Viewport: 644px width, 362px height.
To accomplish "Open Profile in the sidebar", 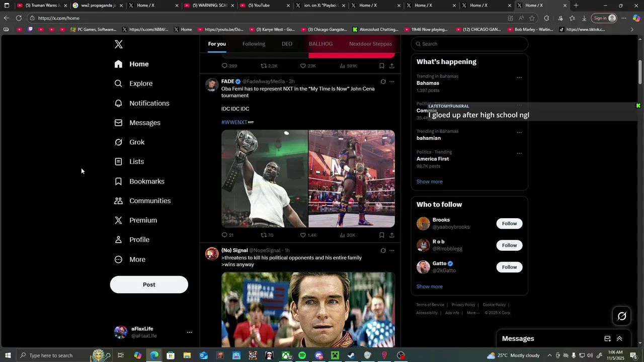I will click(x=132, y=240).
